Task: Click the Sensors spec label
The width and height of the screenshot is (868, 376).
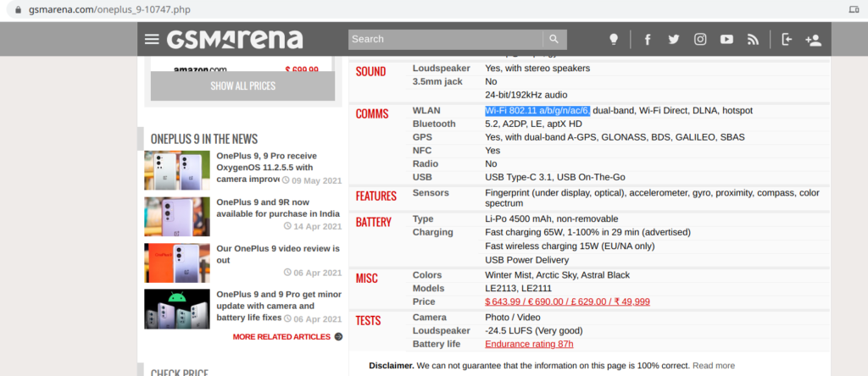Action: coord(431,193)
